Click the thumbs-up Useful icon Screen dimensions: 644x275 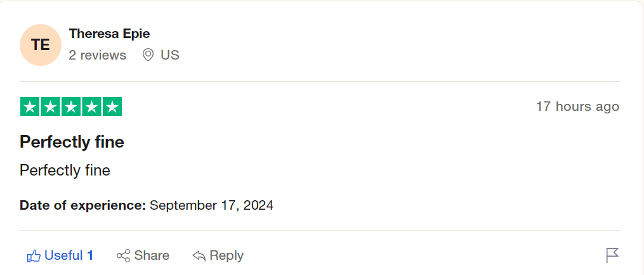[34, 256]
